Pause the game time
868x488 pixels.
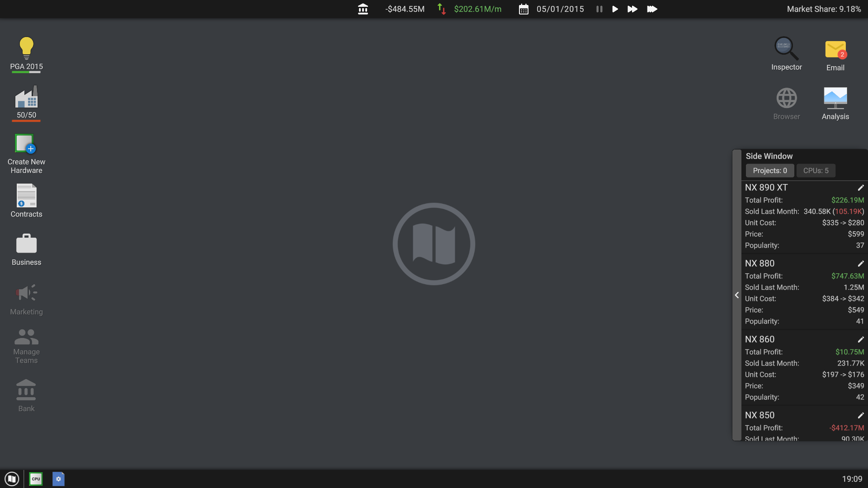pos(599,9)
